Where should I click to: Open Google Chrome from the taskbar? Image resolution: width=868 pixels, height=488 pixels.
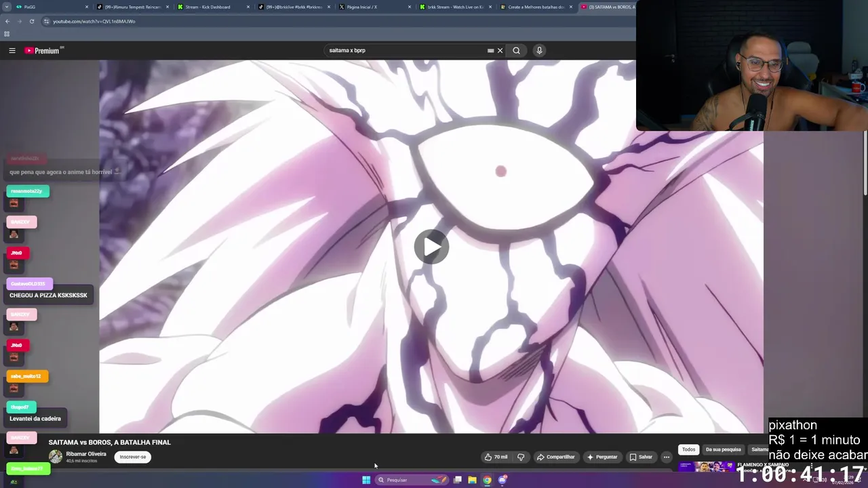(487, 480)
